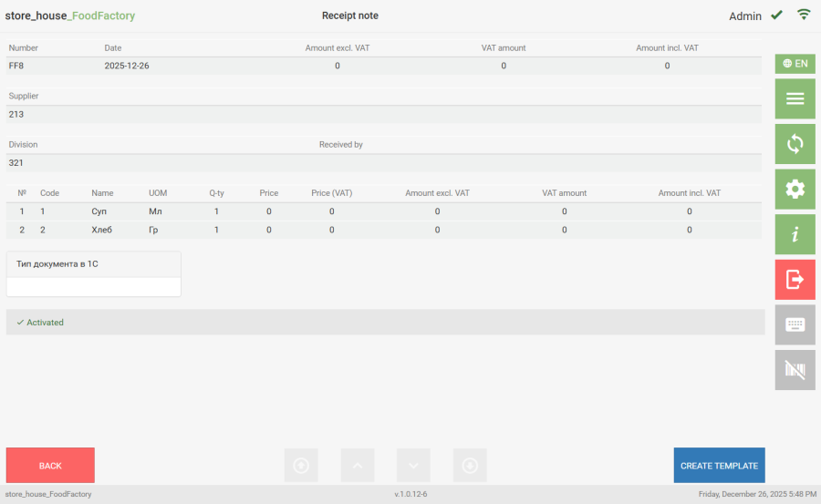Click the green checkmark beside Admin
Image resolution: width=821 pixels, height=504 pixels.
click(776, 15)
